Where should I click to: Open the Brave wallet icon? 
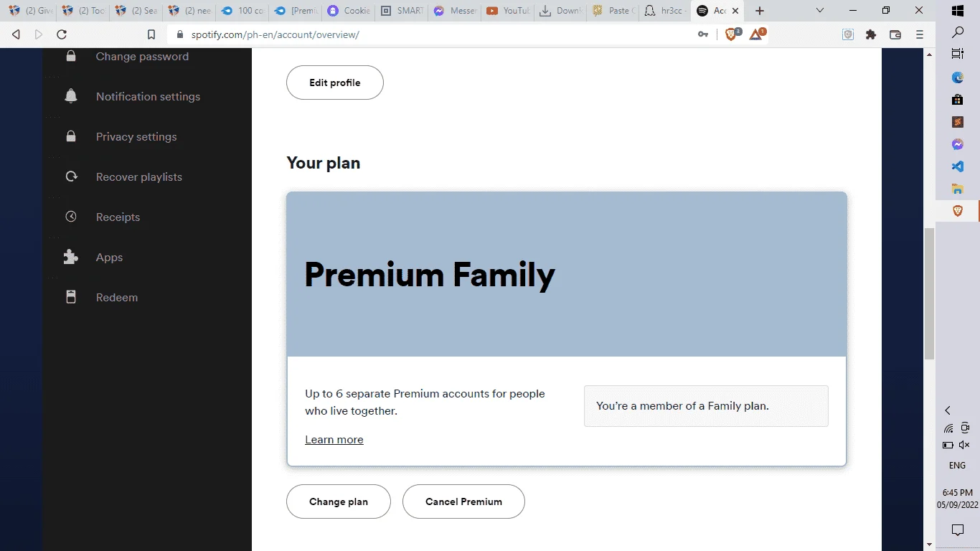[x=895, y=34]
